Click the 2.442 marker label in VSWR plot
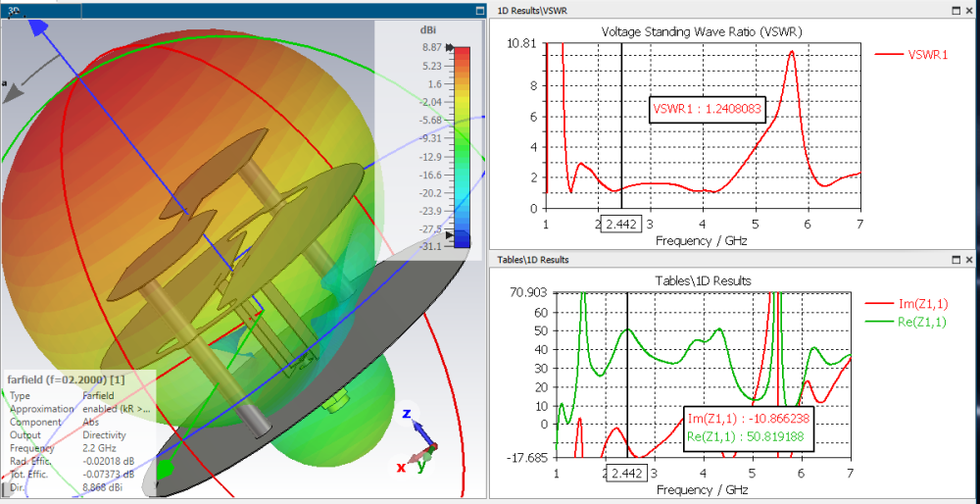This screenshot has height=504, width=980. (621, 224)
